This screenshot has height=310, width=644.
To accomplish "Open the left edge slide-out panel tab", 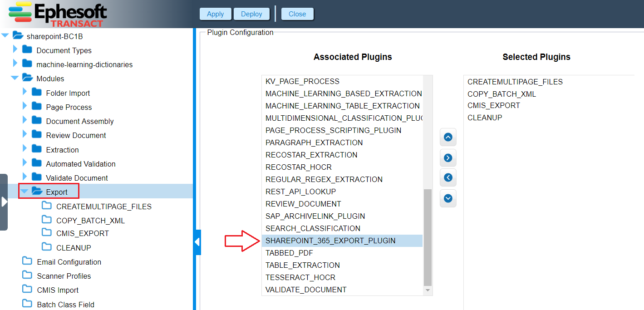I will coord(4,202).
